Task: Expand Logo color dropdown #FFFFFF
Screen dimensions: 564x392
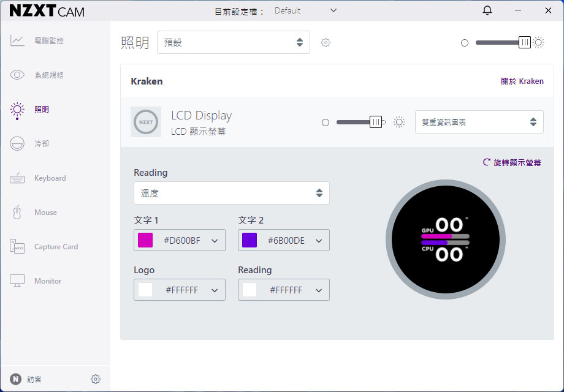Action: (180, 290)
